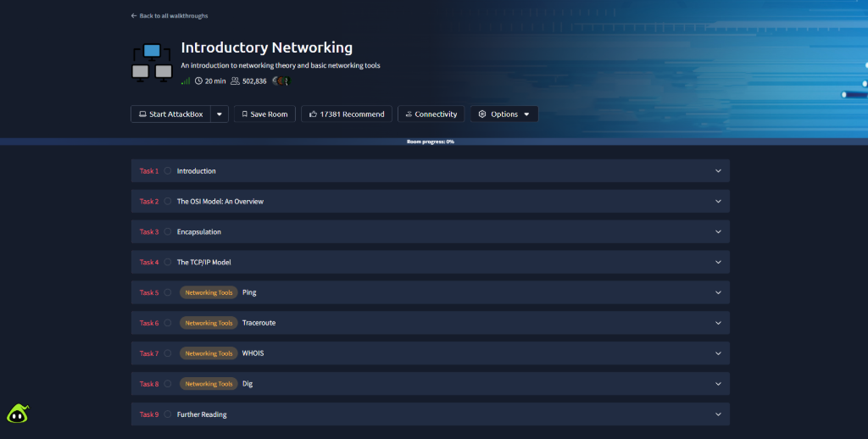868x439 pixels.
Task: Click the difficulty signal bars icon
Action: click(x=186, y=81)
